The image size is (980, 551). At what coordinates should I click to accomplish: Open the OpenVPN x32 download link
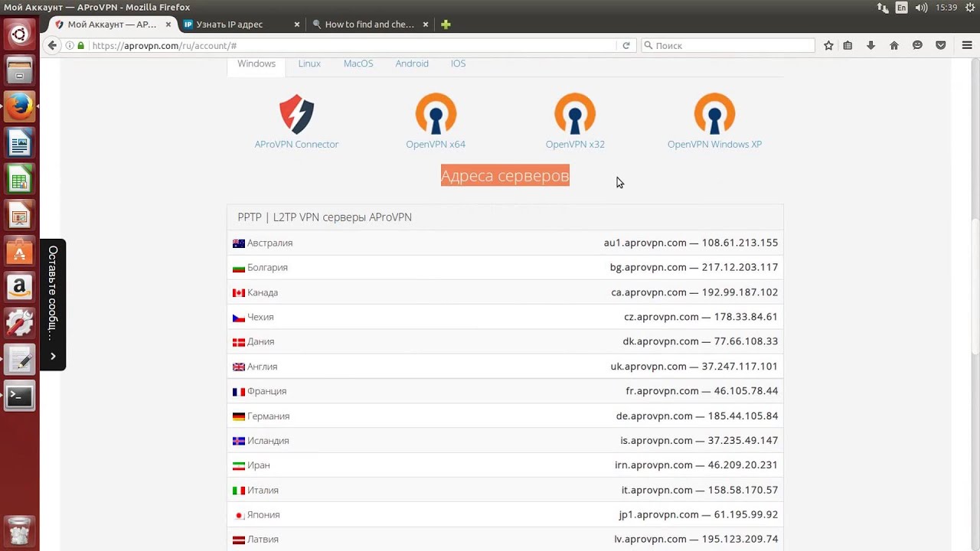point(575,144)
